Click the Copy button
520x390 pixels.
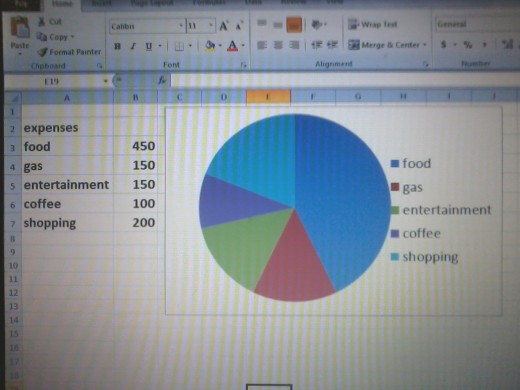tap(55, 37)
